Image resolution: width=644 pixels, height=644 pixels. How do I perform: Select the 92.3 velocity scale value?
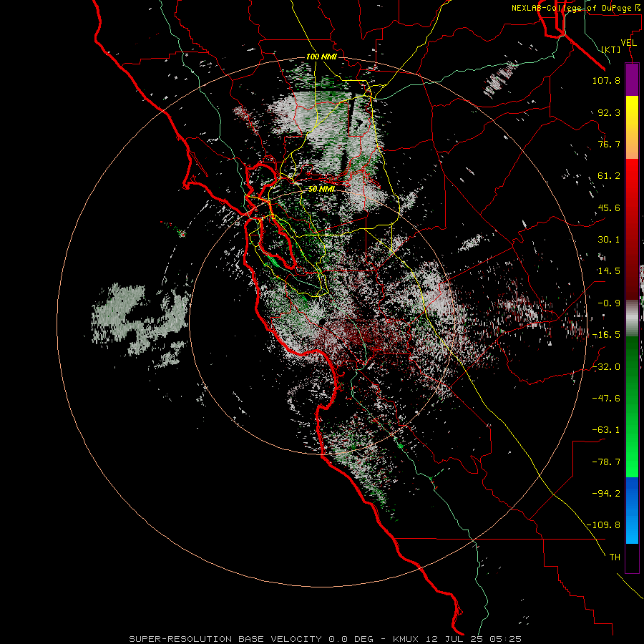[609, 112]
